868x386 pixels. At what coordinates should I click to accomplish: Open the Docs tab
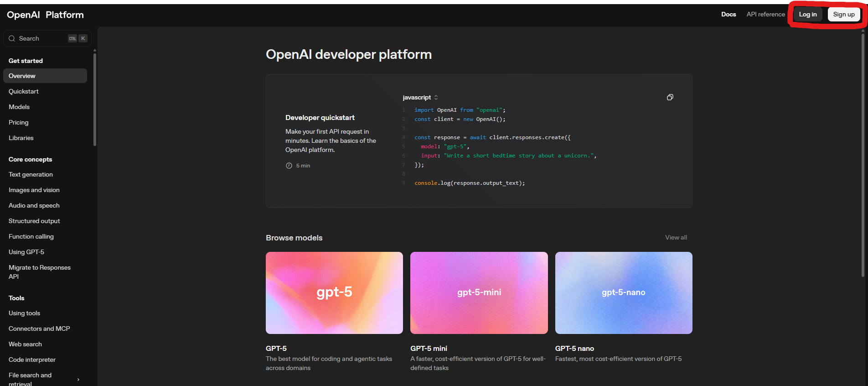[728, 14]
